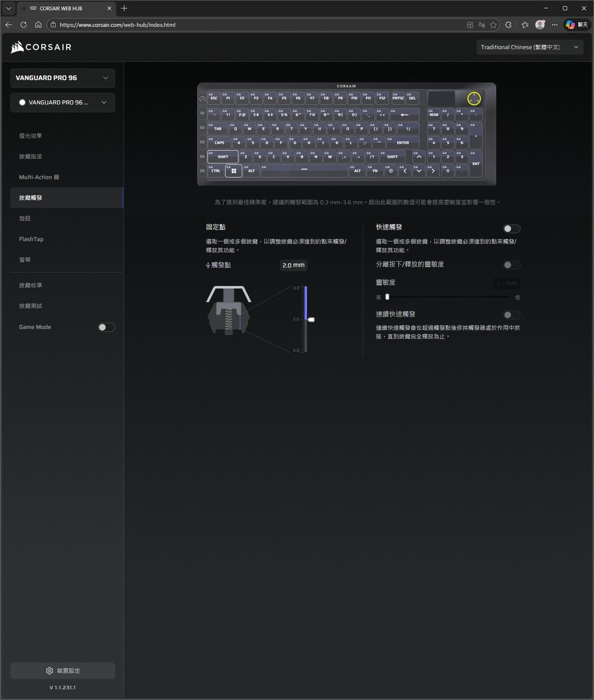Select the numpad ENT key on diagram
Viewport: 594px width, 700px height.
point(476,164)
